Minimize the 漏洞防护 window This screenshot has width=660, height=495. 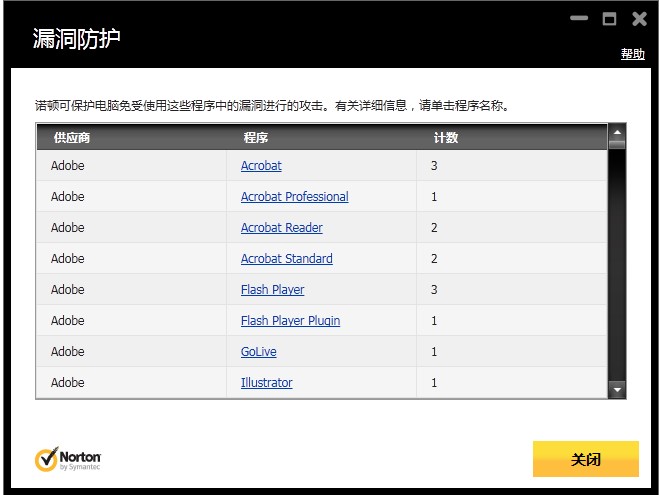click(x=579, y=18)
